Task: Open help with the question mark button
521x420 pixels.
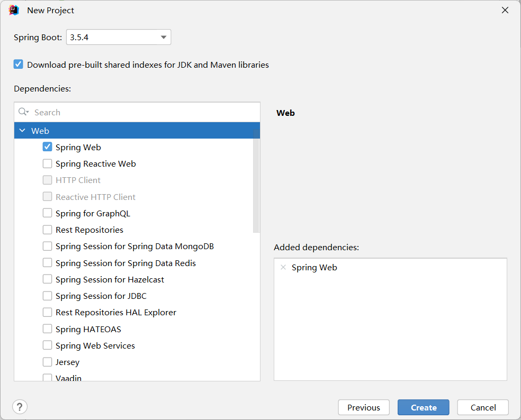Action: pos(20,407)
